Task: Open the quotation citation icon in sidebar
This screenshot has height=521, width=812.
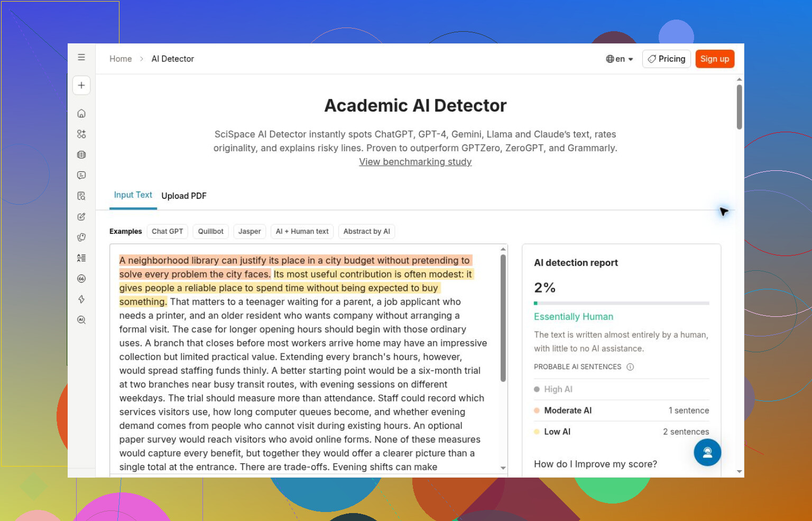Action: tap(81, 278)
